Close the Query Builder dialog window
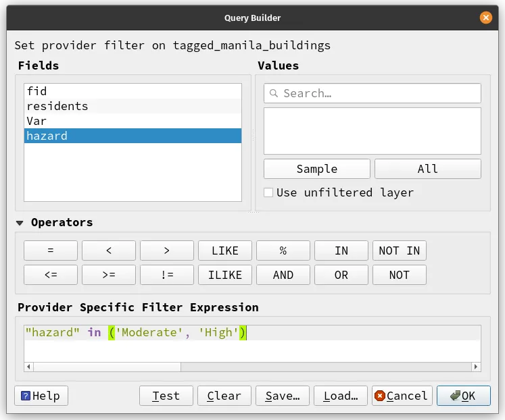This screenshot has width=505, height=420. click(485, 18)
